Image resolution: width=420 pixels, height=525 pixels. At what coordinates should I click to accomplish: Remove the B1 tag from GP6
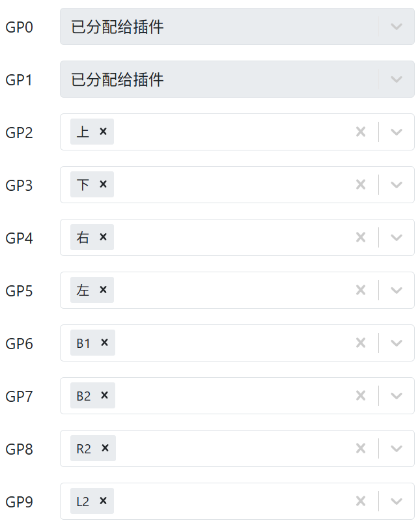[104, 343]
